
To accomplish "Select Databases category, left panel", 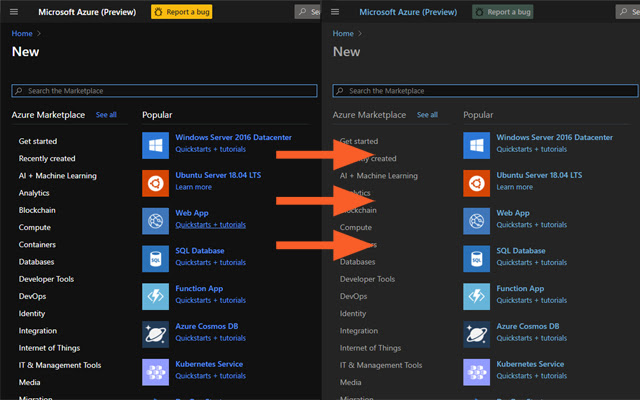I will click(36, 262).
